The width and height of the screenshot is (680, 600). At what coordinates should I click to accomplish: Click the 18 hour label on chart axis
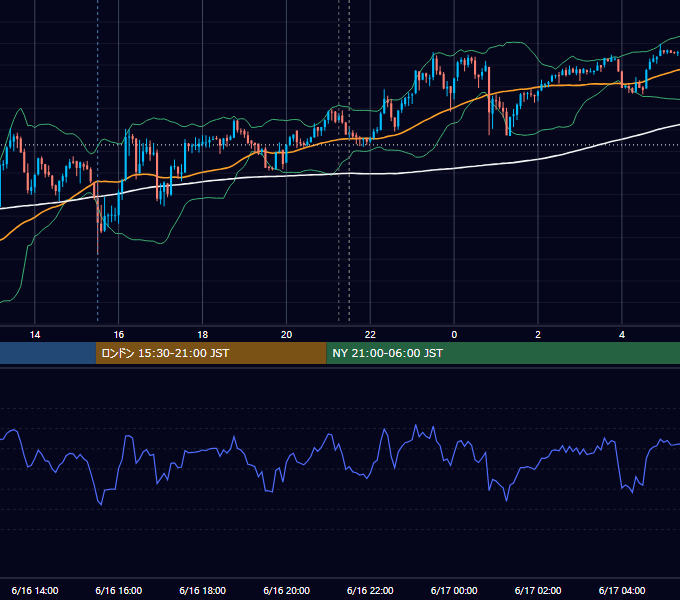(x=203, y=335)
